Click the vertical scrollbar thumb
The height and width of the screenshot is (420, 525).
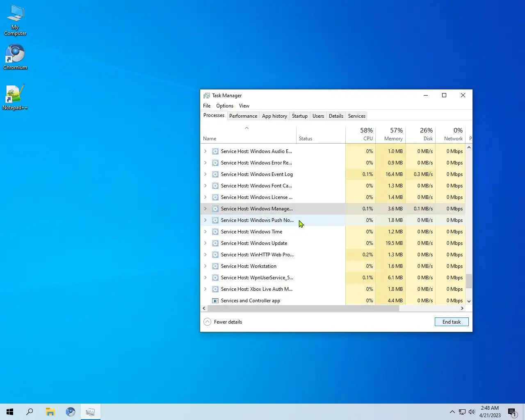click(x=469, y=281)
